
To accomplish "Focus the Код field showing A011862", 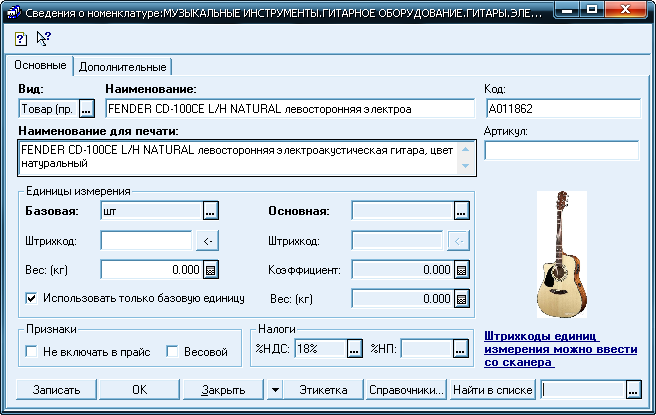I will tap(563, 109).
